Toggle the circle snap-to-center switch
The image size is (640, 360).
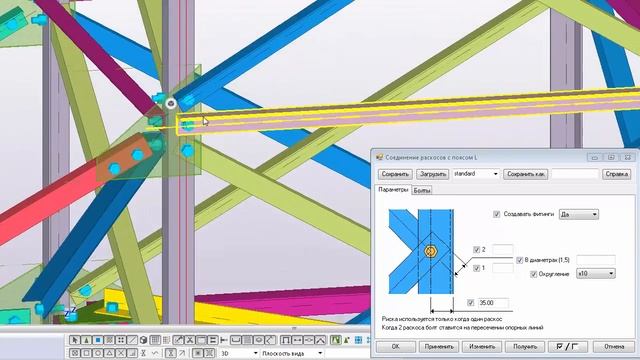coord(98,353)
